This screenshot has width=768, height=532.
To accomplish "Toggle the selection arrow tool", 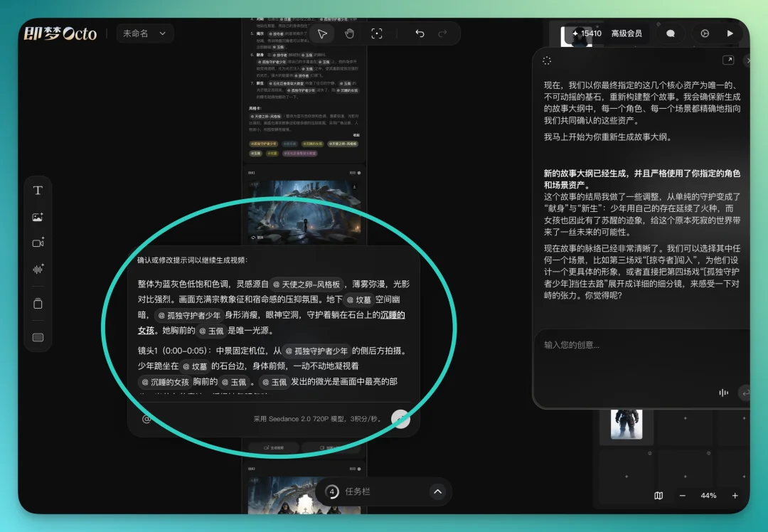I will point(321,33).
